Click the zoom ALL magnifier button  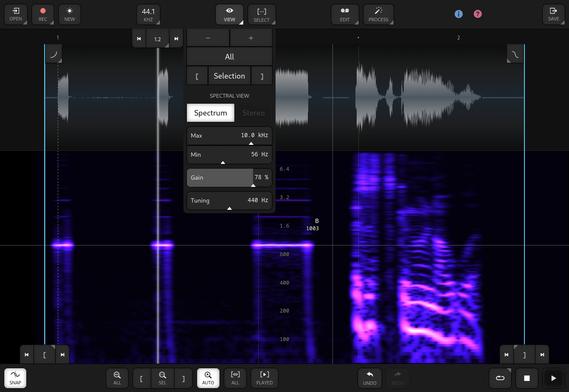(x=117, y=378)
